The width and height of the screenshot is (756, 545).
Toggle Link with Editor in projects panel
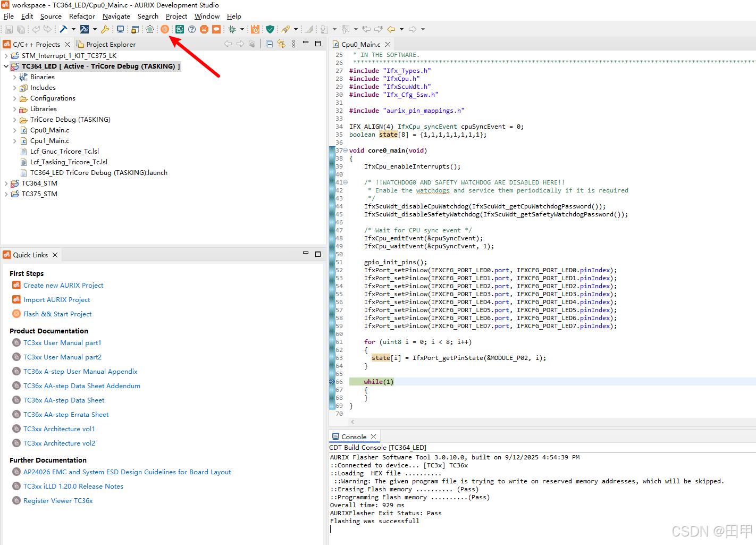pos(281,44)
